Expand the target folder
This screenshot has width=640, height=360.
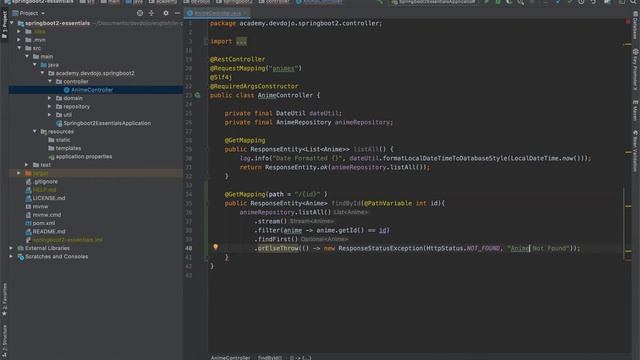(19, 173)
